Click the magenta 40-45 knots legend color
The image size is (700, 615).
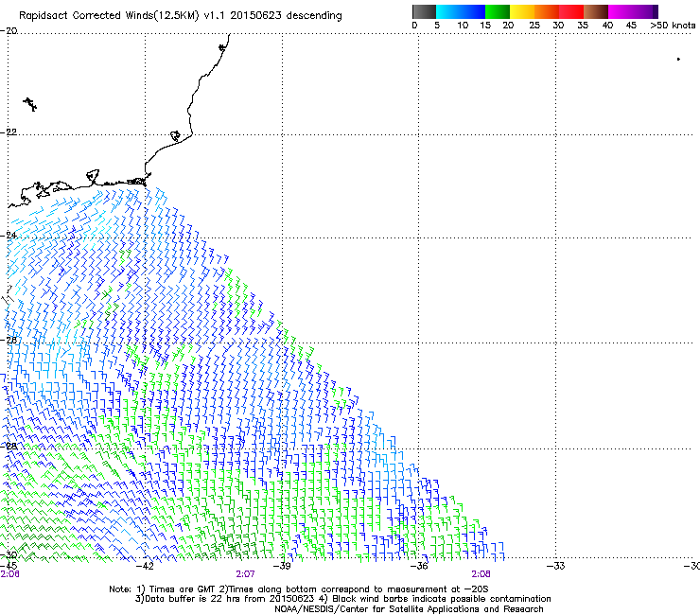621,11
